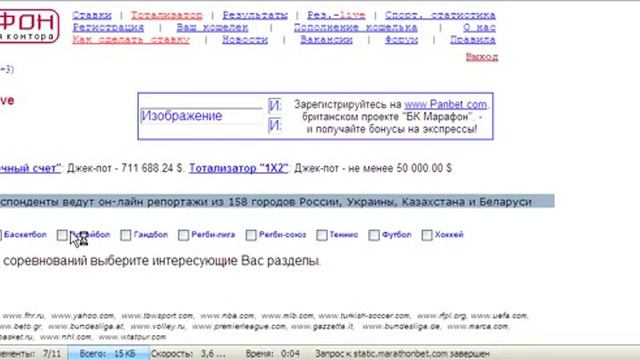Viewport: 640px width, 360px height.
Task: Click status bar "Всего: 15 КБ"
Action: coord(108,353)
